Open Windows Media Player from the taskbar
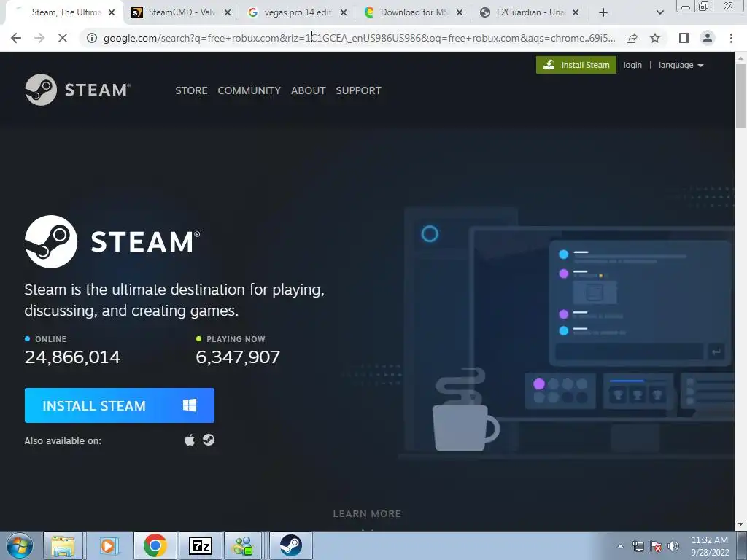The image size is (747, 560). point(109,545)
